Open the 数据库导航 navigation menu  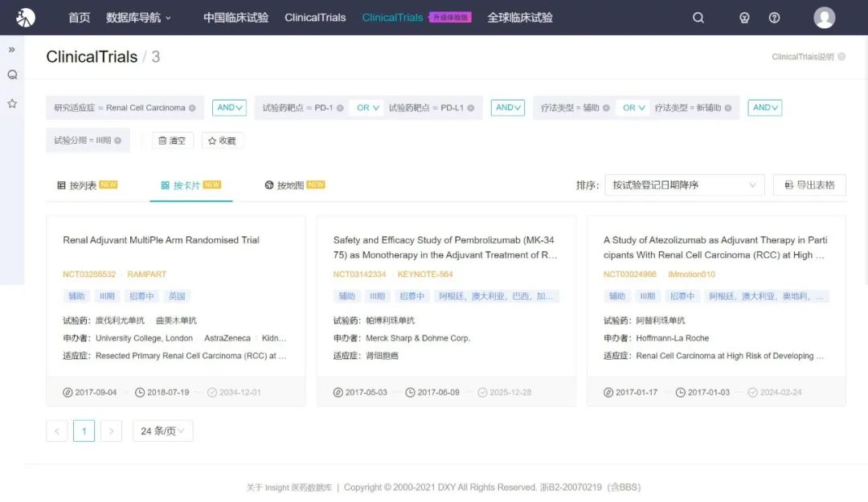pos(138,18)
